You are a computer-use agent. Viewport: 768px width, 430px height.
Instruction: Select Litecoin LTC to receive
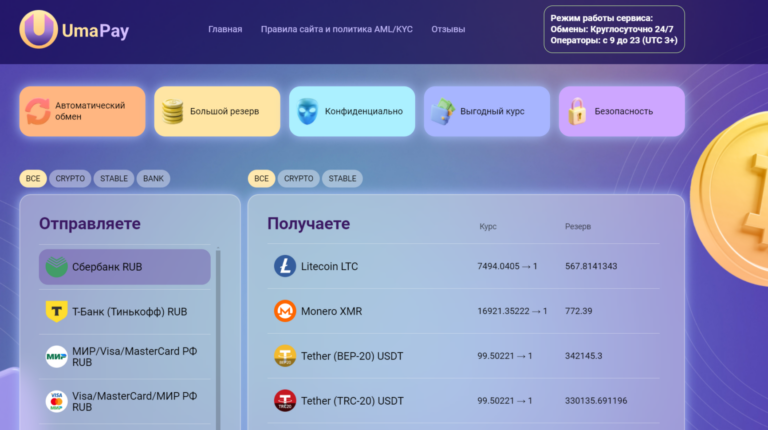click(463, 266)
